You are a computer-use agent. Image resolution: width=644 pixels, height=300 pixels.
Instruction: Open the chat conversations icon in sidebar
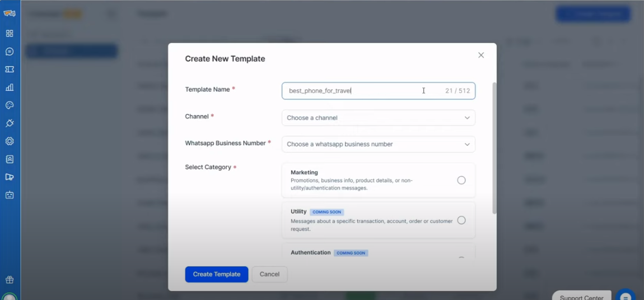coord(10,52)
